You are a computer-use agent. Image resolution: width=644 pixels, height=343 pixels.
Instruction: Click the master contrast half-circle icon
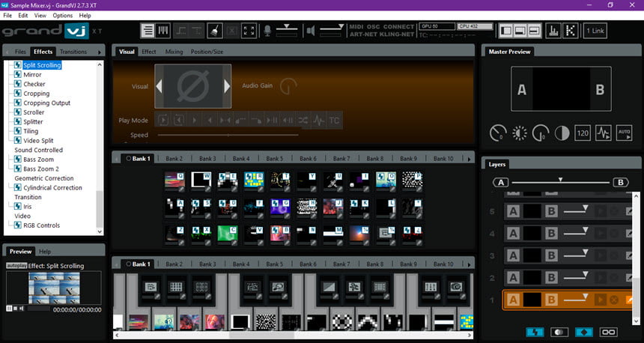[x=562, y=133]
